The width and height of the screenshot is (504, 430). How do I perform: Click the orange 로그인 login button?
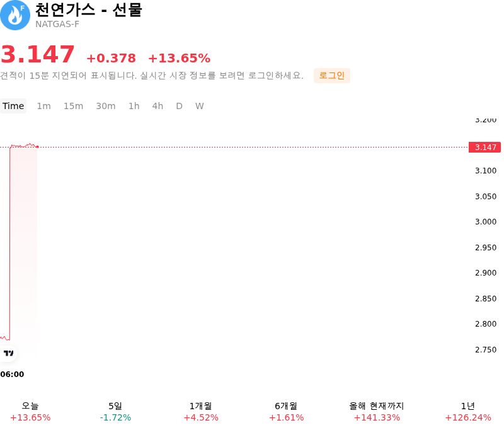tap(332, 76)
